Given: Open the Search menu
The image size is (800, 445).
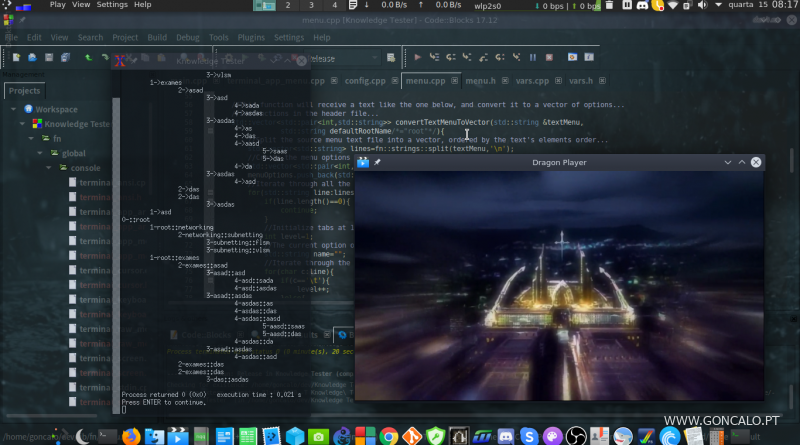Looking at the screenshot, I should (90, 37).
